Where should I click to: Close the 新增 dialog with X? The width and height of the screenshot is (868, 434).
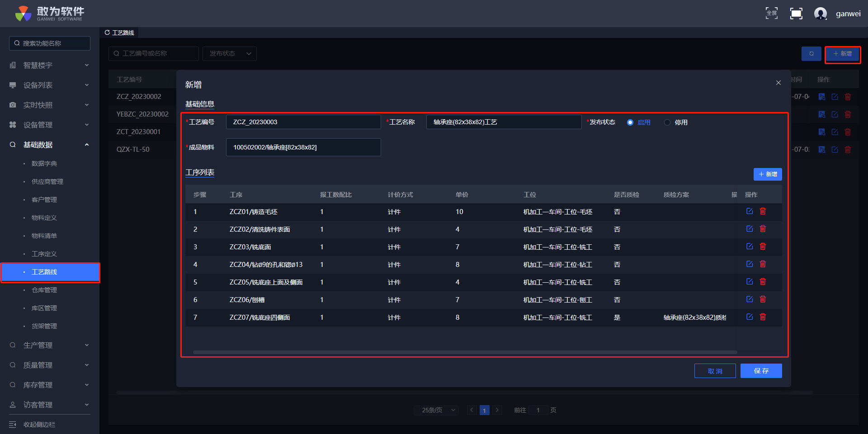tap(778, 83)
